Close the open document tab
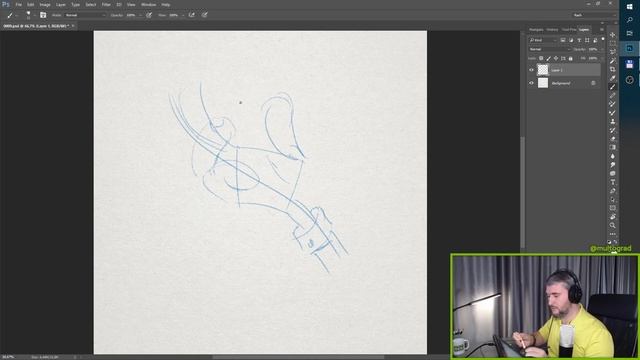This screenshot has height=360, width=640. click(73, 26)
